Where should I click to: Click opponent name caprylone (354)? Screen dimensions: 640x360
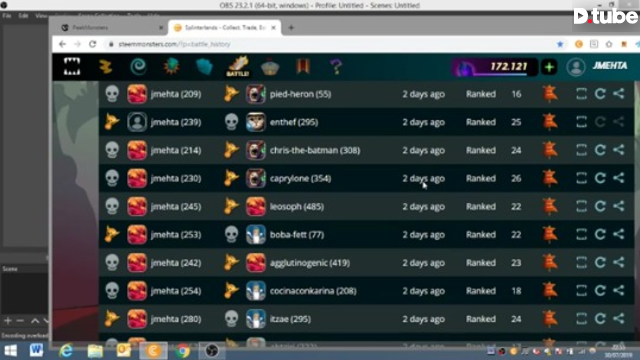click(x=300, y=178)
